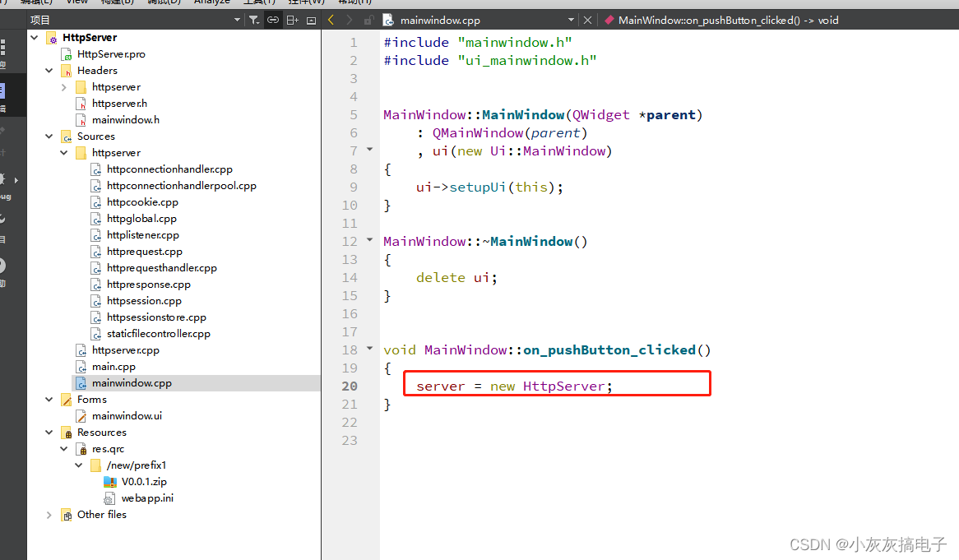Toggle synchronize with editor link icon

[273, 21]
